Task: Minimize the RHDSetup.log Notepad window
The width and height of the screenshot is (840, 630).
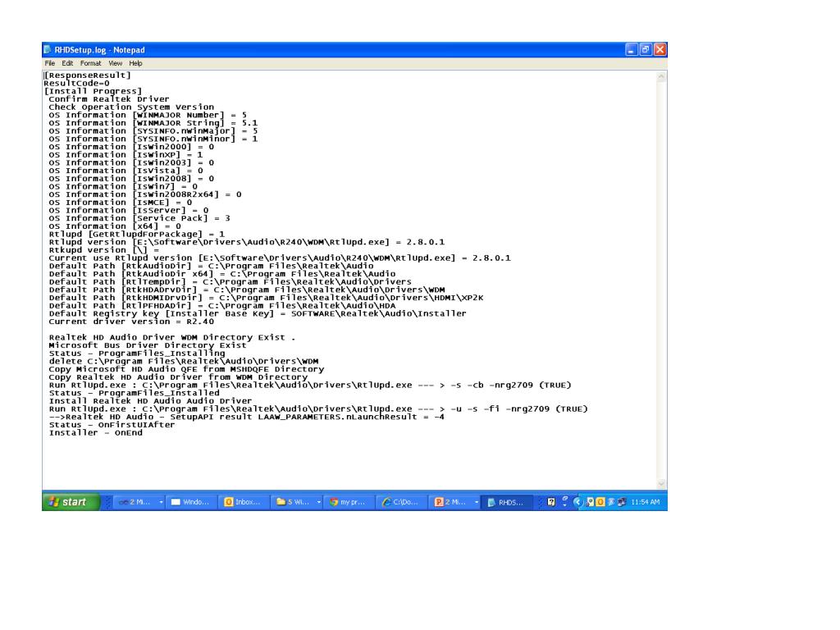Action: pyautogui.click(x=632, y=50)
